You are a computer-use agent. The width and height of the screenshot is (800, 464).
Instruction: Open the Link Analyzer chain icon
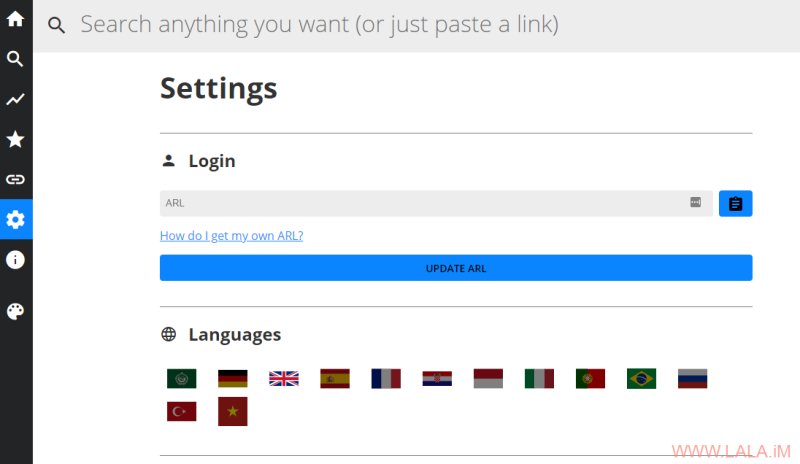click(15, 179)
